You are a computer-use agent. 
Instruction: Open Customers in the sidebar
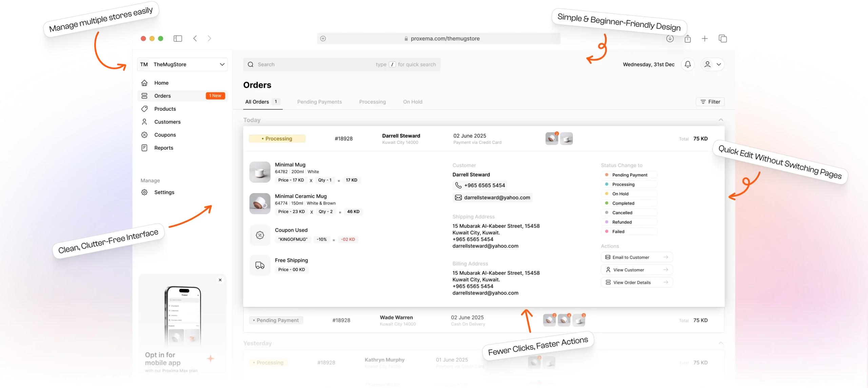click(182, 122)
